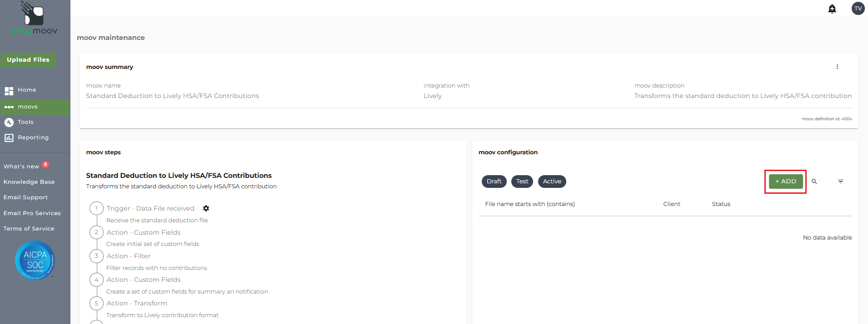The height and width of the screenshot is (324, 868).
Task: Click 'moov definition id: 4004' text
Action: [x=827, y=119]
